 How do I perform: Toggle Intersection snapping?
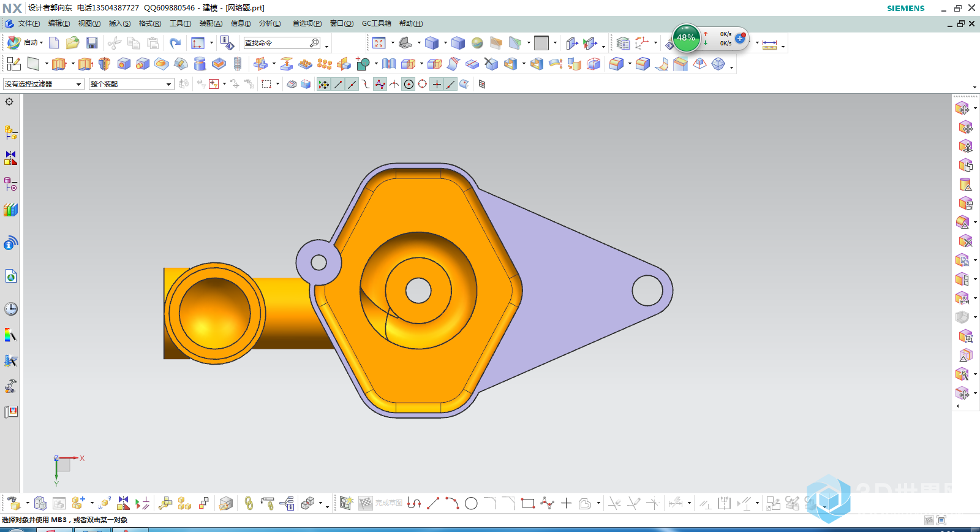(x=394, y=85)
